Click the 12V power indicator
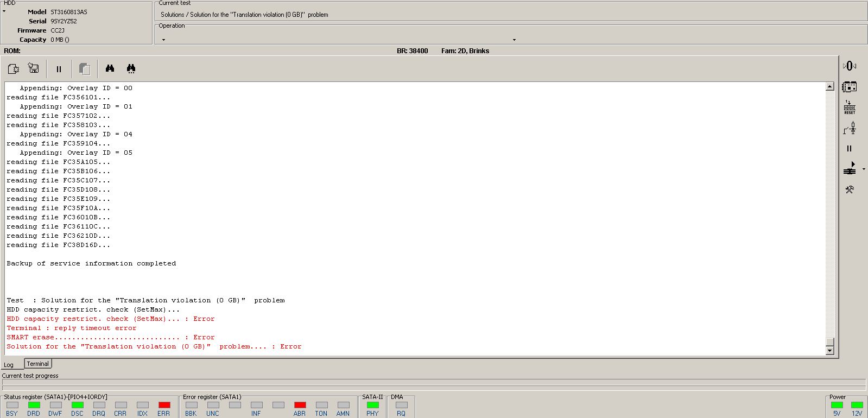The image size is (868, 418). coord(857,405)
